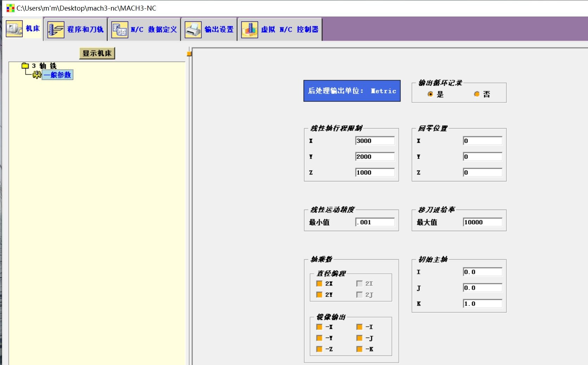The image size is (588, 365).
Task: Click the 3 轴铣 folder icon
Action: (25, 66)
